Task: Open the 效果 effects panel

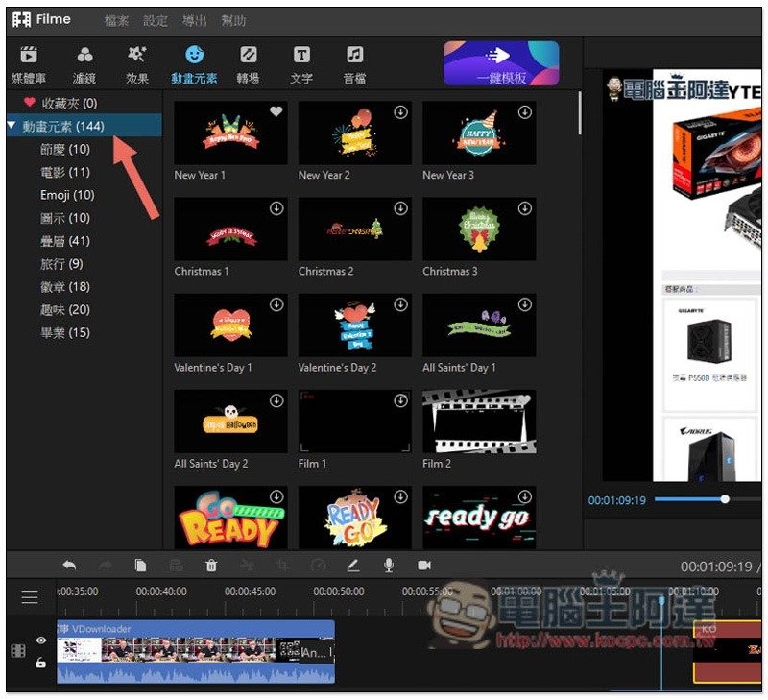Action: (137, 63)
